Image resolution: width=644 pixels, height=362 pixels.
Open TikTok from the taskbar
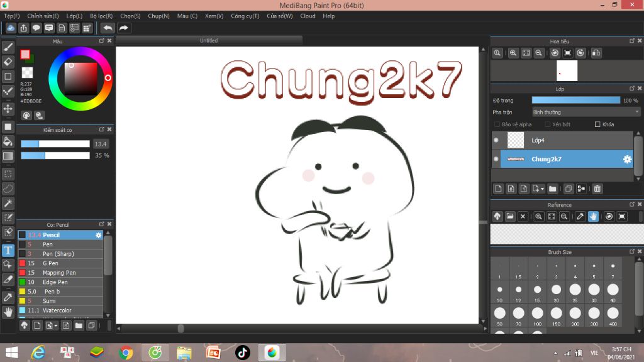pos(242,353)
